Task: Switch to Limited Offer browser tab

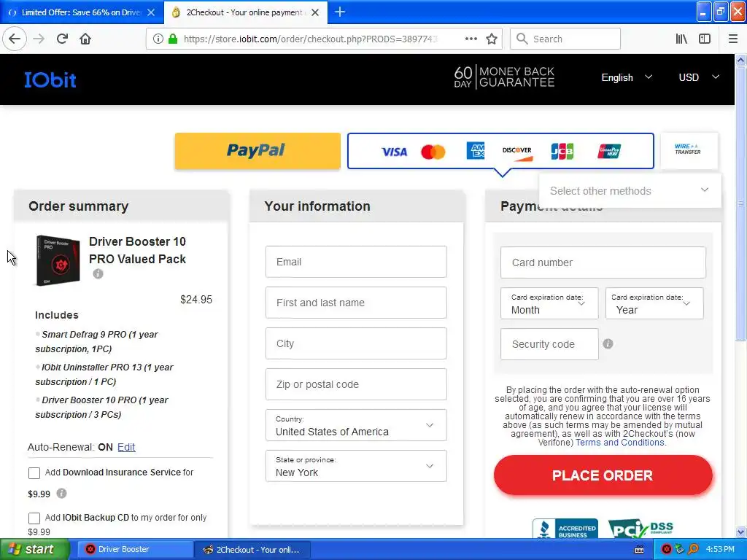Action: (x=82, y=12)
